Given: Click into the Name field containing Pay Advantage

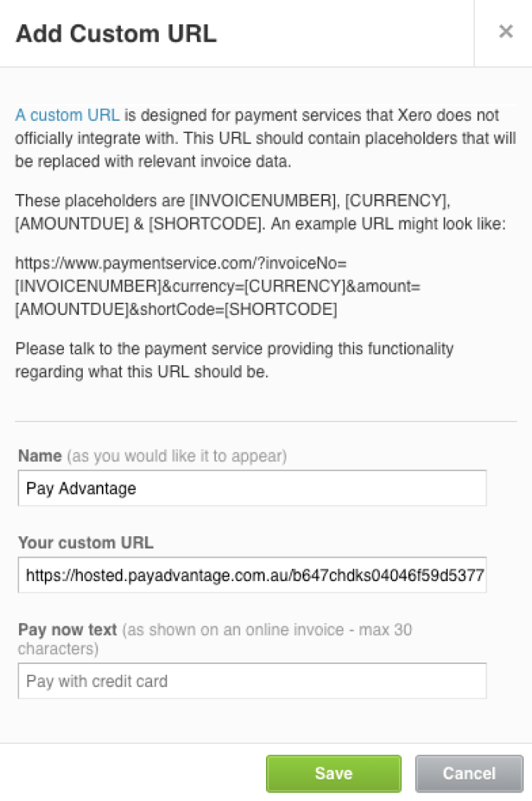Looking at the screenshot, I should click(252, 488).
